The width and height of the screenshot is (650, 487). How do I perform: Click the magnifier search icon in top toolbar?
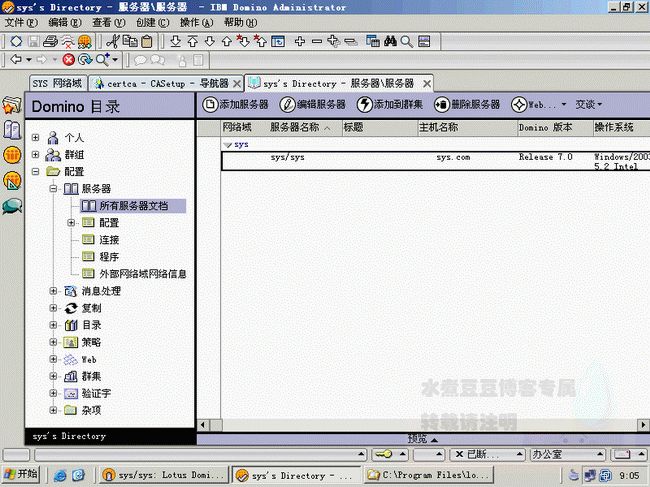click(x=407, y=41)
